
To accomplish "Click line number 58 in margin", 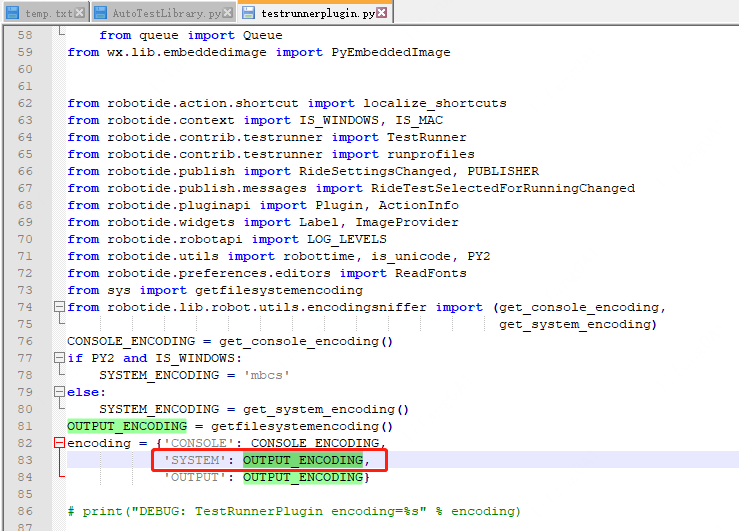I will click(25, 35).
